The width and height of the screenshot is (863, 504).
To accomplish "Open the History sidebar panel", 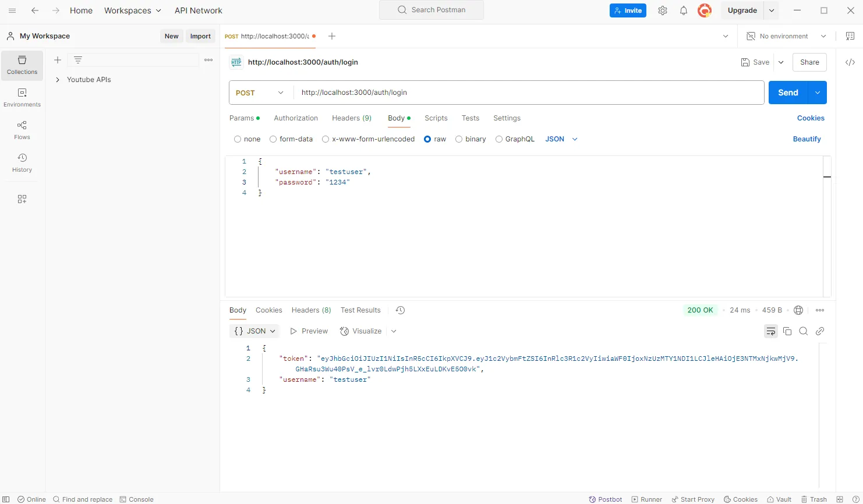I will [22, 163].
